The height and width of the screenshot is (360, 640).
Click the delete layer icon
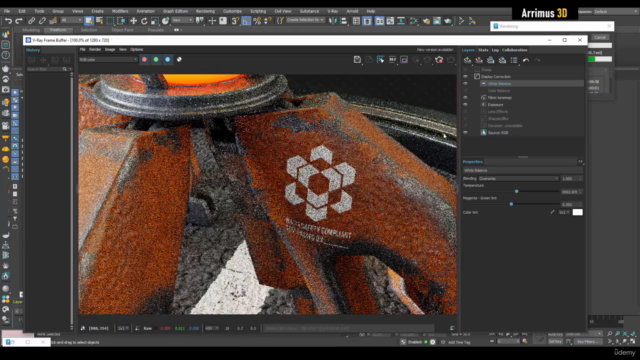[479, 60]
